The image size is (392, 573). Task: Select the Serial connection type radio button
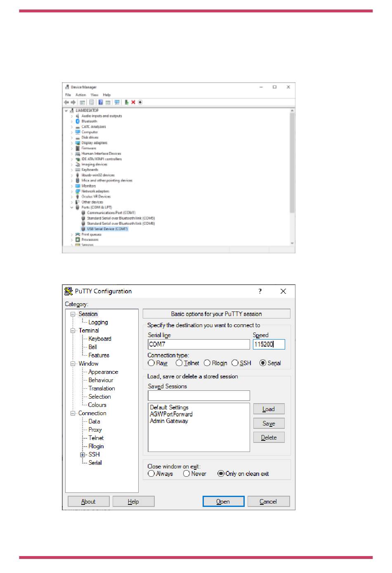(263, 363)
